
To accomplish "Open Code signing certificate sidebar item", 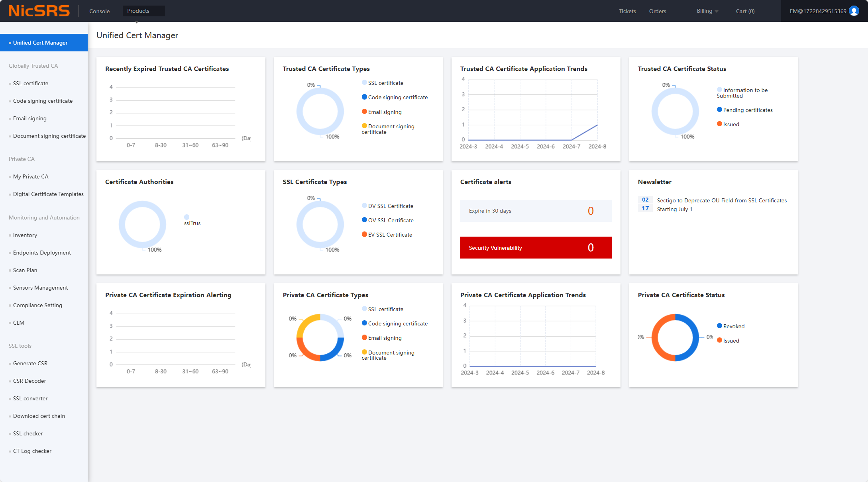I will tap(43, 101).
